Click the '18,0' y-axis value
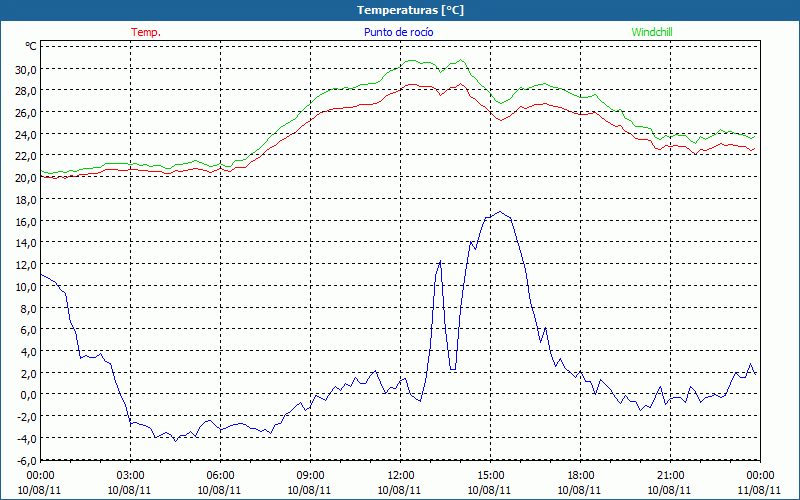 (26, 200)
